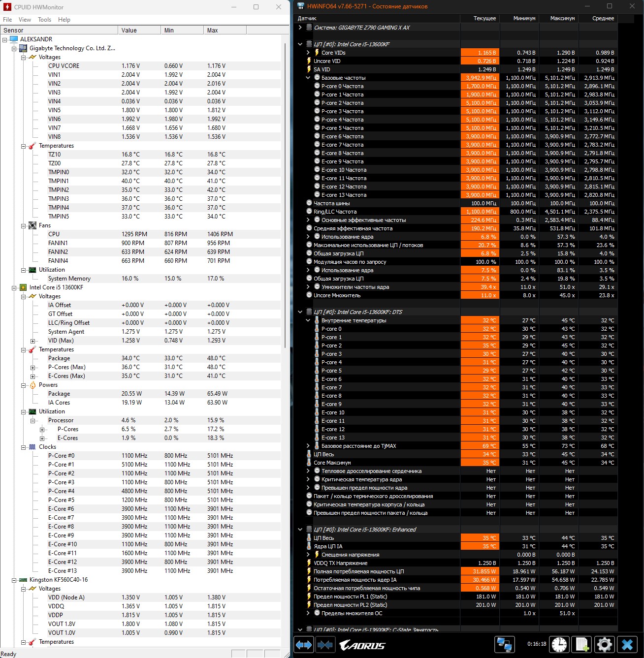Click the Датчик column header in HWiNFO
This screenshot has width=644, height=658.
377,18
